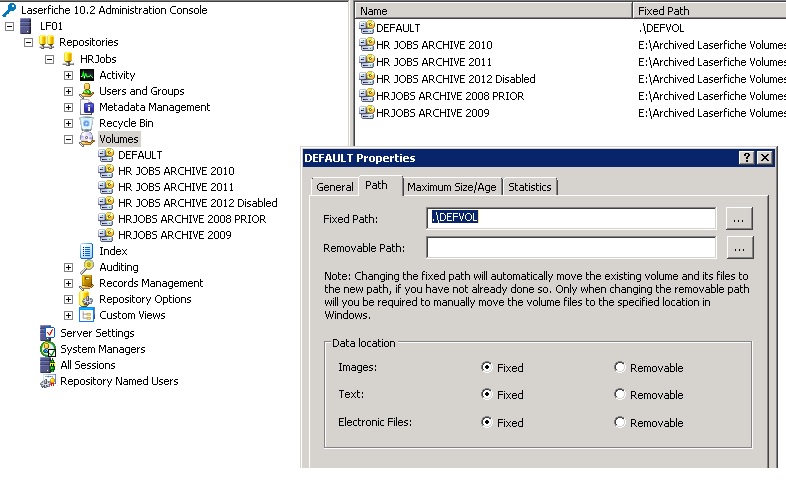Set Images data location to Fixed
The image size is (786, 482).
486,367
